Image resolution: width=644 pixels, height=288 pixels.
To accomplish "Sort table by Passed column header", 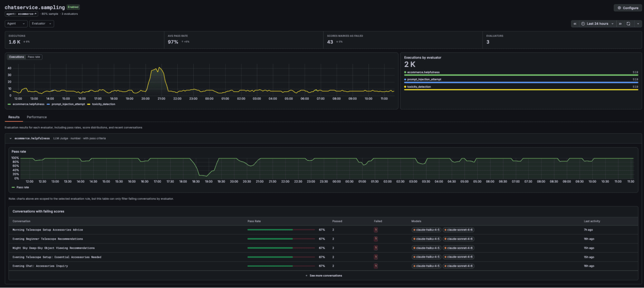I will click(x=337, y=221).
